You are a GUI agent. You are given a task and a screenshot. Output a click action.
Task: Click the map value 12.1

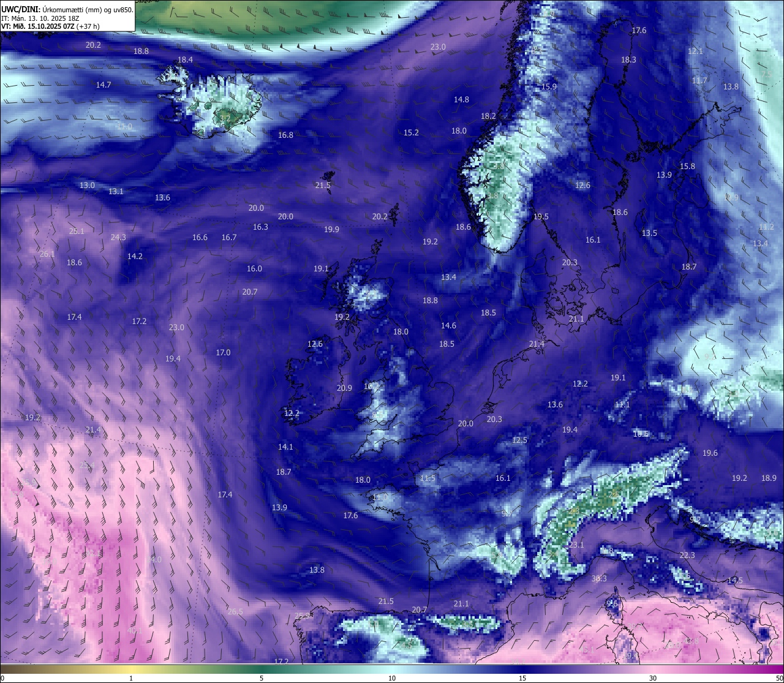[x=695, y=51]
